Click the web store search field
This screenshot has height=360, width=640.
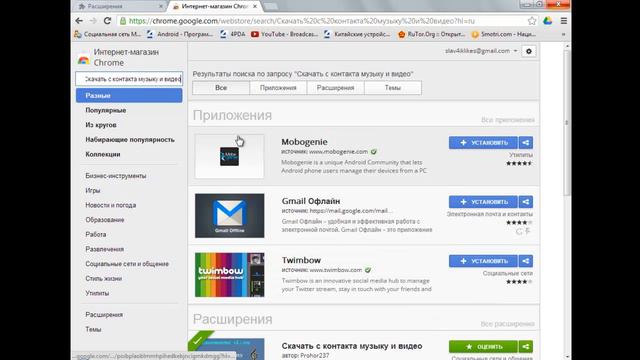click(x=129, y=79)
